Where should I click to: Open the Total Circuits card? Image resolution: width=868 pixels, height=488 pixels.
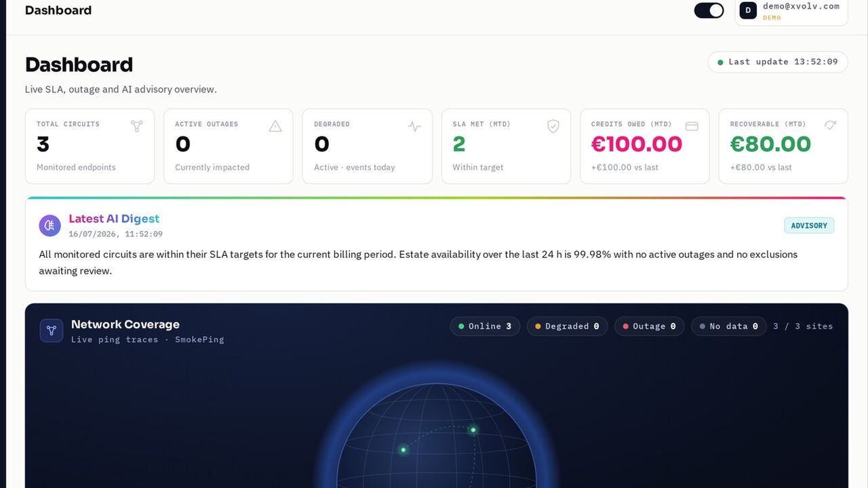pyautogui.click(x=90, y=146)
